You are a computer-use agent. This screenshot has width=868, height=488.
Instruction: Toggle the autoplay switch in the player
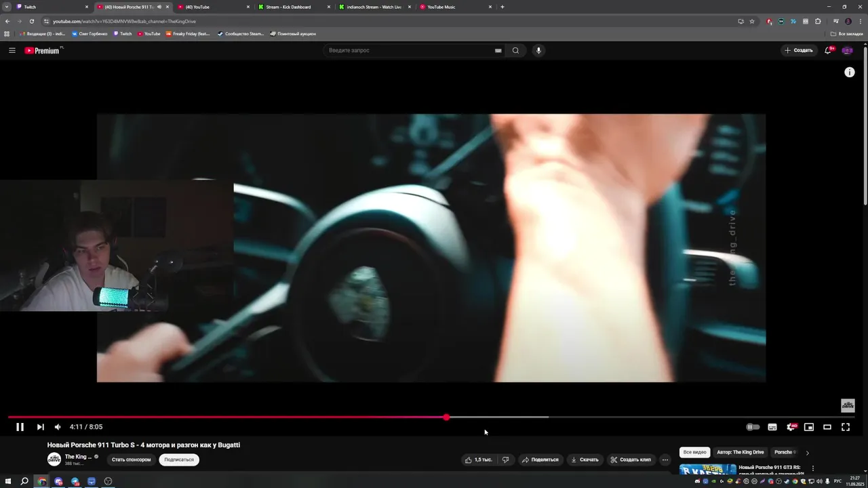753,427
